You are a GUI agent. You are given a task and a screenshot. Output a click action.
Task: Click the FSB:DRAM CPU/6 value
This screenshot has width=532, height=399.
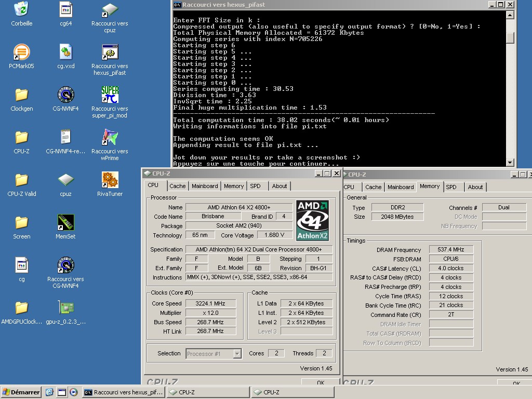(451, 259)
